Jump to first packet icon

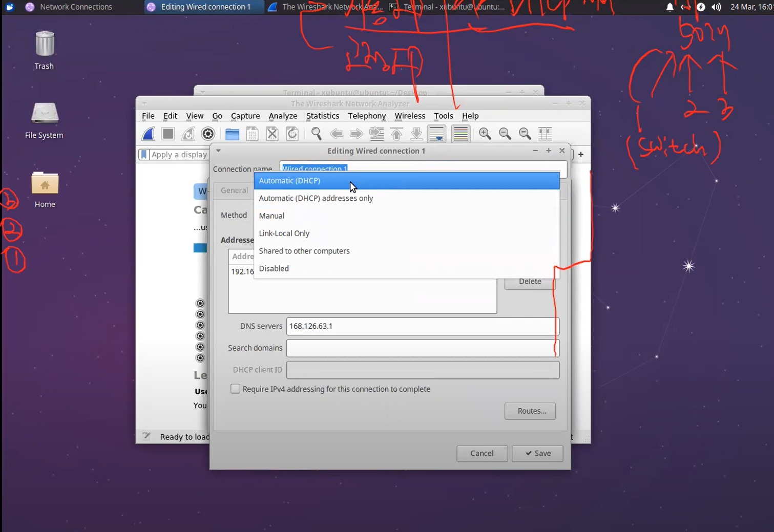point(396,134)
